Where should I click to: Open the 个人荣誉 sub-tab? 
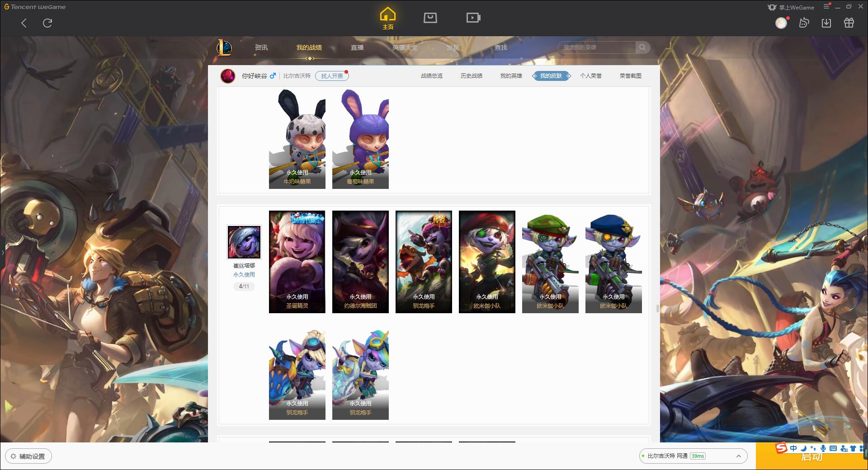pyautogui.click(x=591, y=76)
